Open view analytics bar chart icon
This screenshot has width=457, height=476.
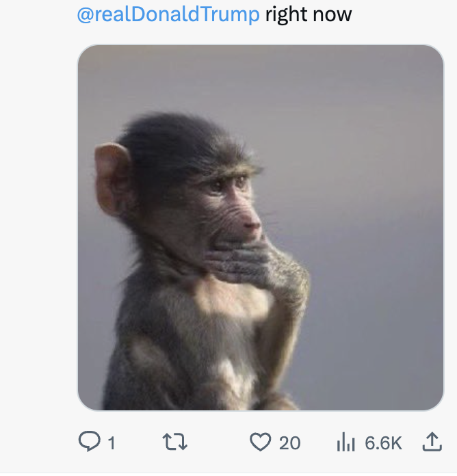click(346, 443)
